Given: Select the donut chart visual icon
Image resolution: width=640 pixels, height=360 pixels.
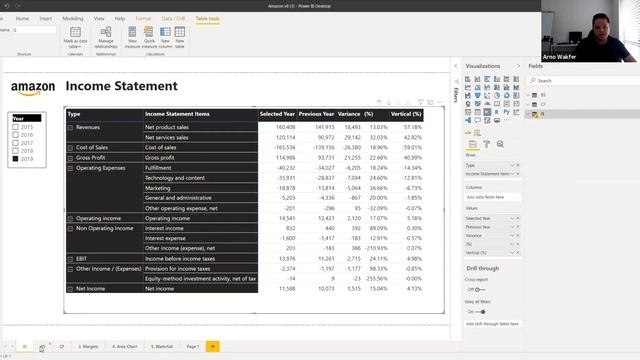Looking at the screenshot, I should tap(507, 96).
